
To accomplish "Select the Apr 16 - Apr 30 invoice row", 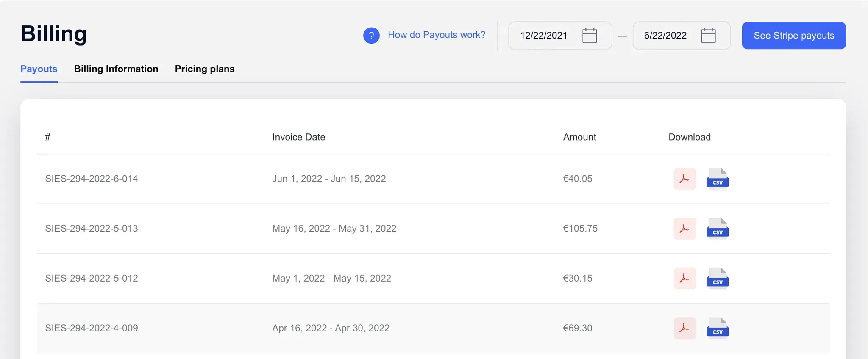I will 331,328.
